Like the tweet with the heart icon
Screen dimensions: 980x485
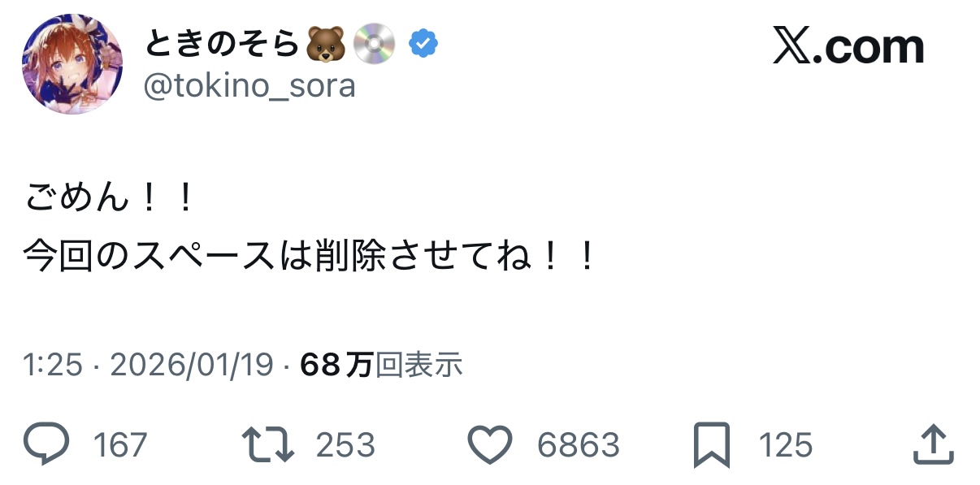(490, 444)
